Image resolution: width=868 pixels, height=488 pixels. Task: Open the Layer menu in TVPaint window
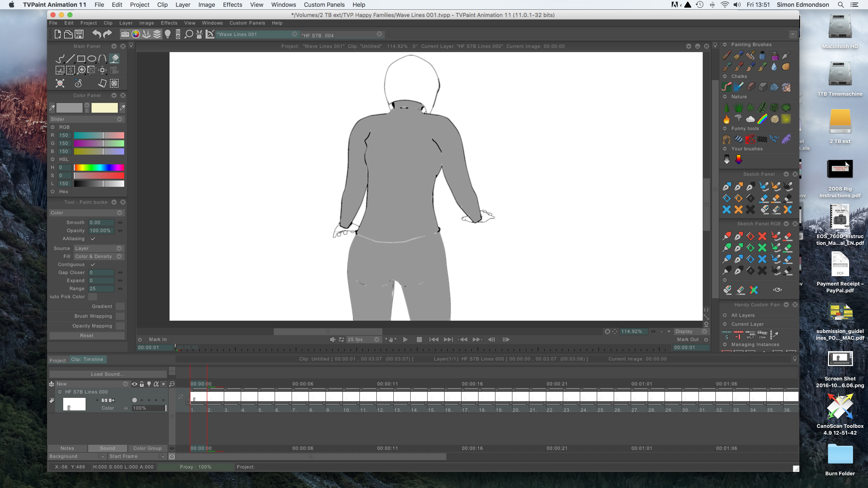126,23
